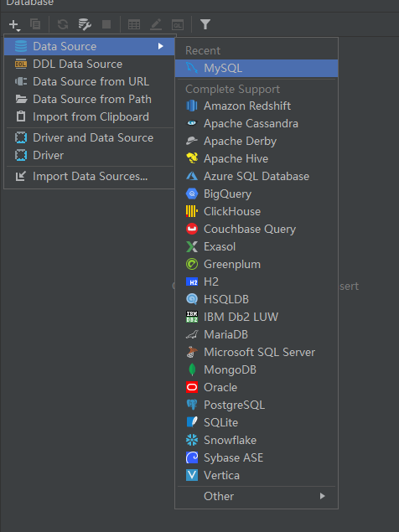
Task: Select PostgreSQL
Action: click(x=256, y=405)
